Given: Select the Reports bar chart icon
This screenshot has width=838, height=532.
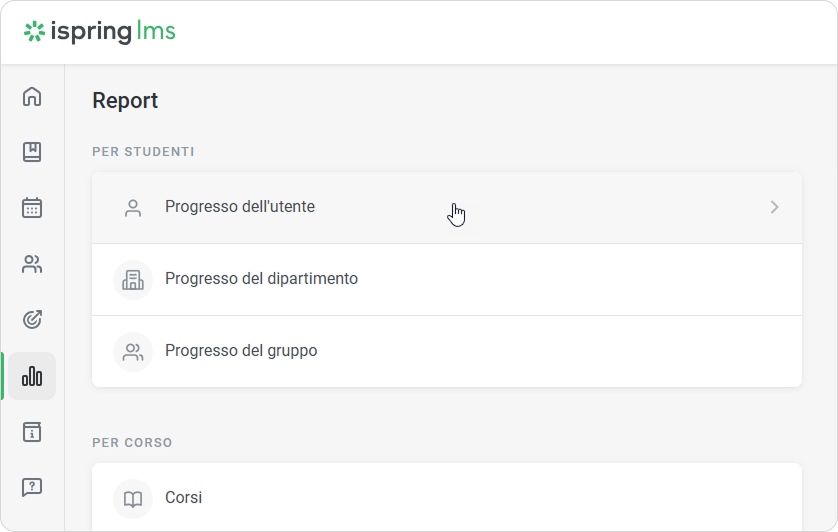Looking at the screenshot, I should click(32, 376).
